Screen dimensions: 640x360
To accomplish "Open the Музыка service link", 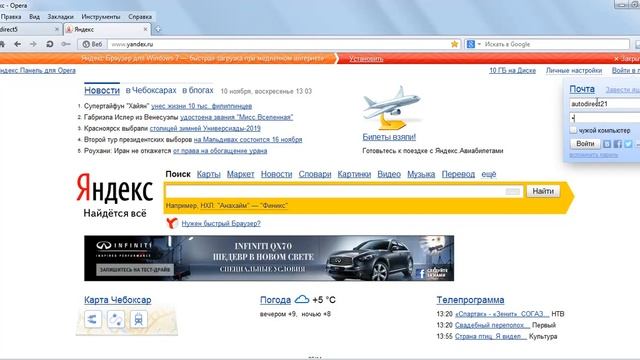I will pos(421,174).
